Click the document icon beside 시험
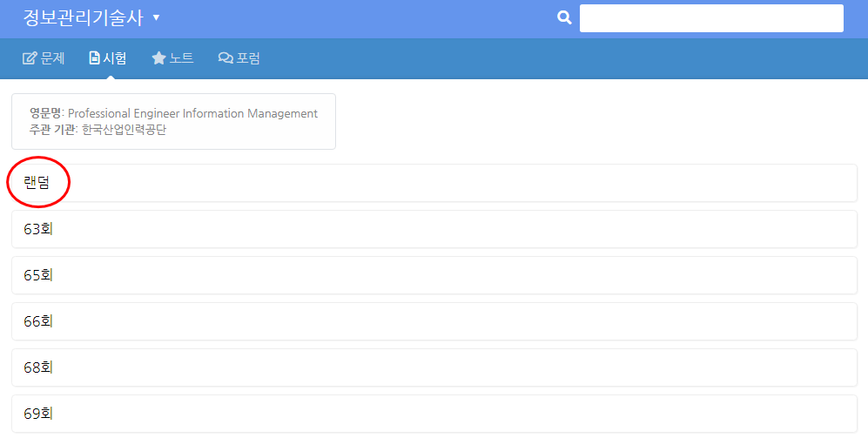The width and height of the screenshot is (868, 438). coord(94,58)
